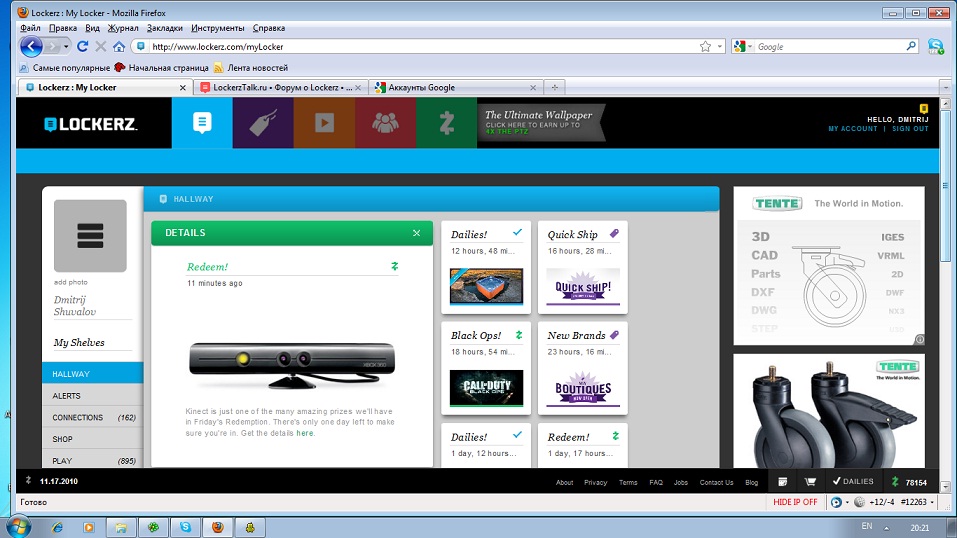The height and width of the screenshot is (538, 957).
Task: Open the Black Ops! card
Action: tap(486, 368)
